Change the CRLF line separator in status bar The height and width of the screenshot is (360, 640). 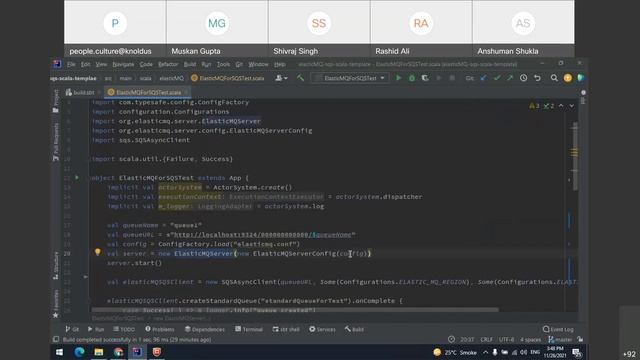tap(486, 339)
